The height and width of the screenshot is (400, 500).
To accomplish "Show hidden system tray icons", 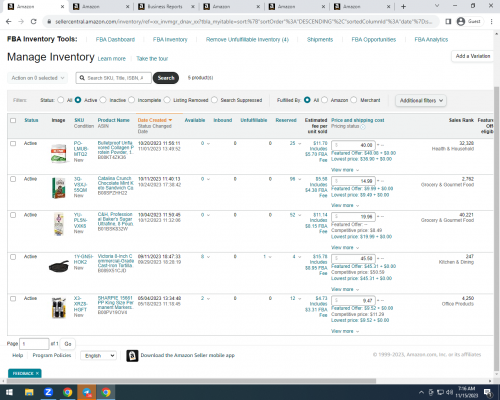I will coord(421,392).
